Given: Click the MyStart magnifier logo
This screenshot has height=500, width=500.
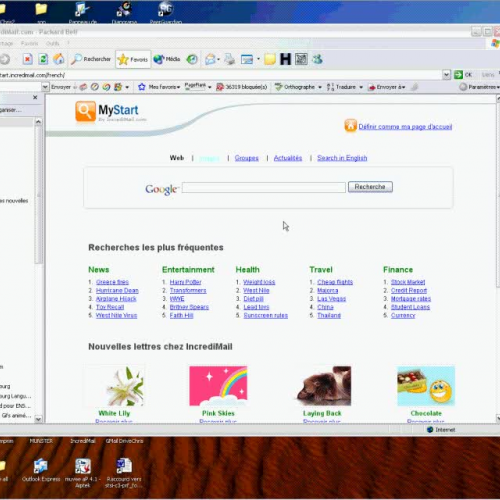Looking at the screenshot, I should tap(85, 111).
